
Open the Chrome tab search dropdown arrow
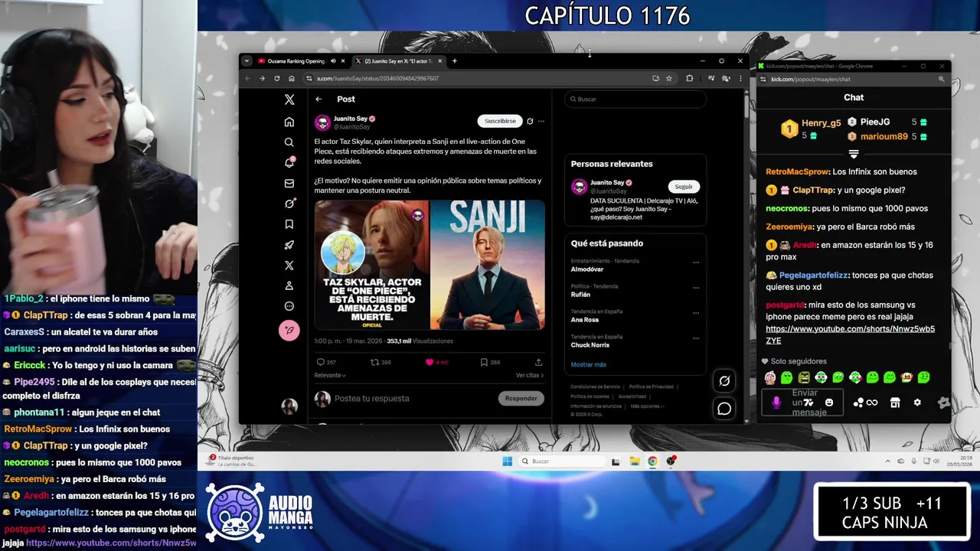[x=247, y=61]
